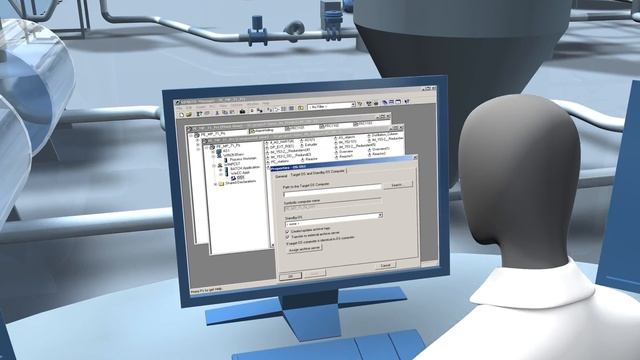Expand the Shared Declarations tree node
This screenshot has height=360, width=640.
(215, 184)
